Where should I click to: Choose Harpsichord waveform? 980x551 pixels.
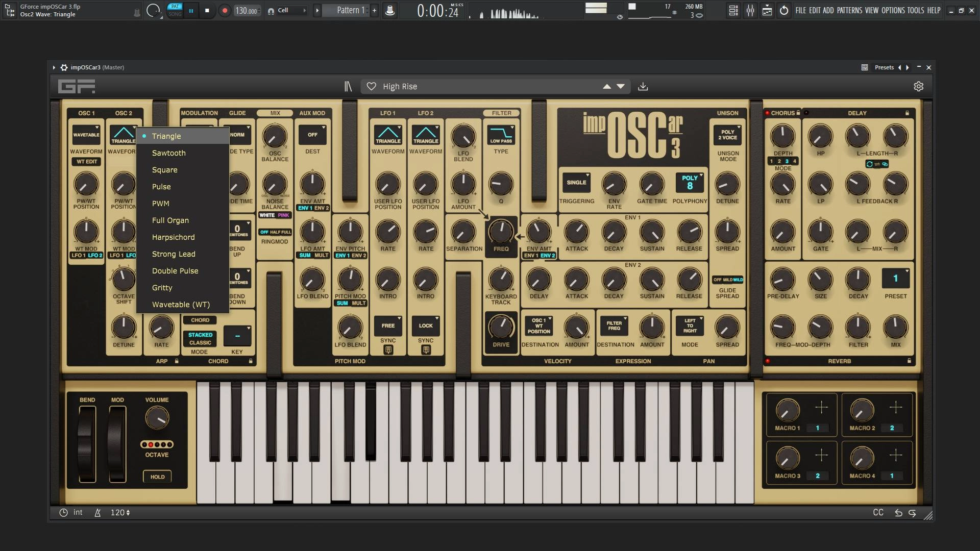click(183, 237)
